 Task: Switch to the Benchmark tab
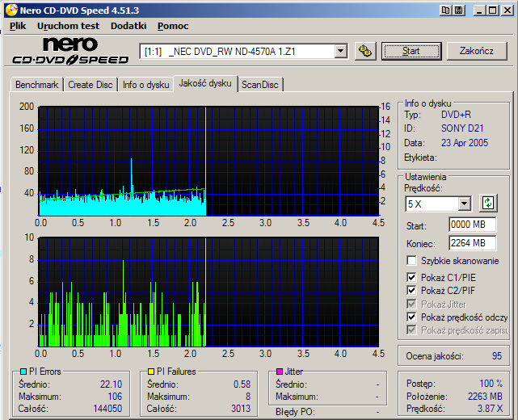point(36,85)
